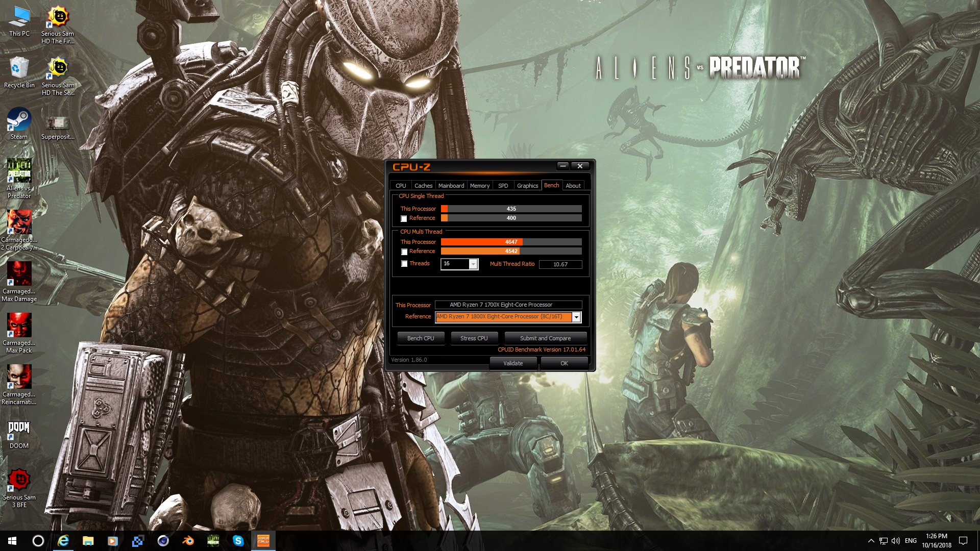Open Threads count dropdown showing 16

click(473, 264)
